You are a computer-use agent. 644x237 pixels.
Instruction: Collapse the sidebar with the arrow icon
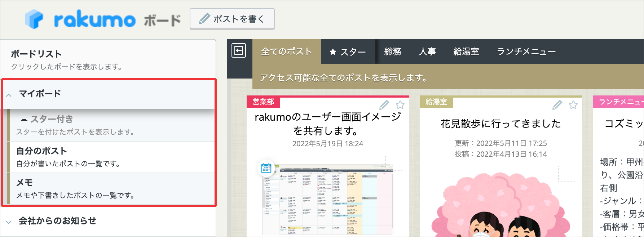(x=239, y=51)
